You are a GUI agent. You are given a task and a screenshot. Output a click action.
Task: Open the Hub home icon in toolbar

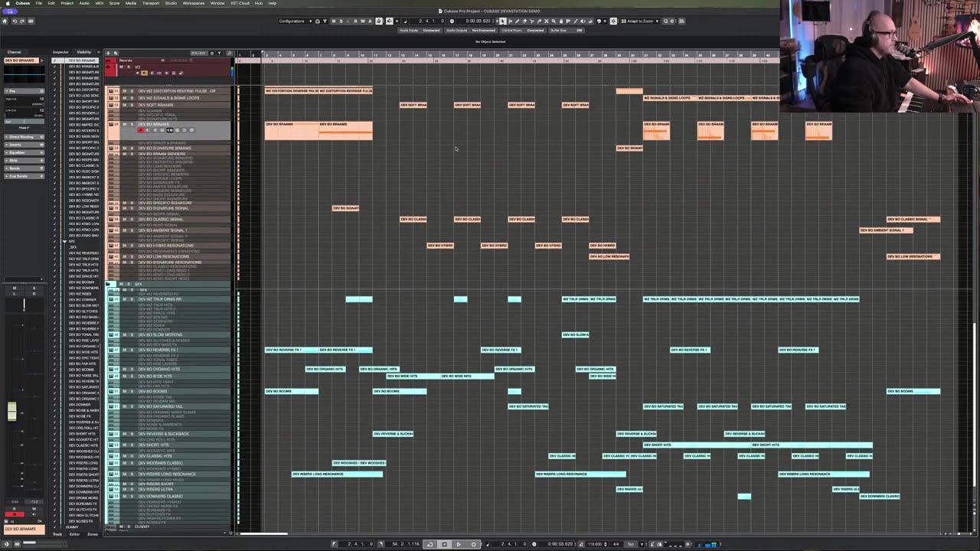click(4, 21)
